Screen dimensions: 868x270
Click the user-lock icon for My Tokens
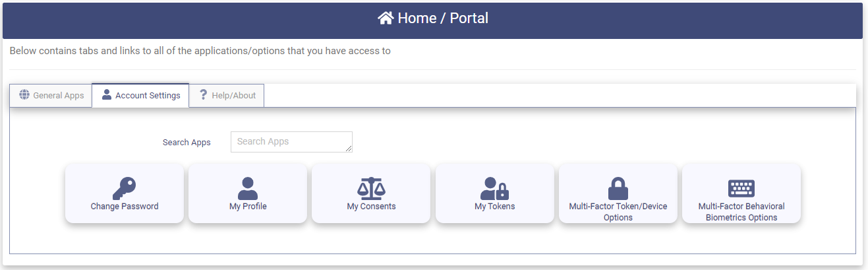pyautogui.click(x=494, y=188)
